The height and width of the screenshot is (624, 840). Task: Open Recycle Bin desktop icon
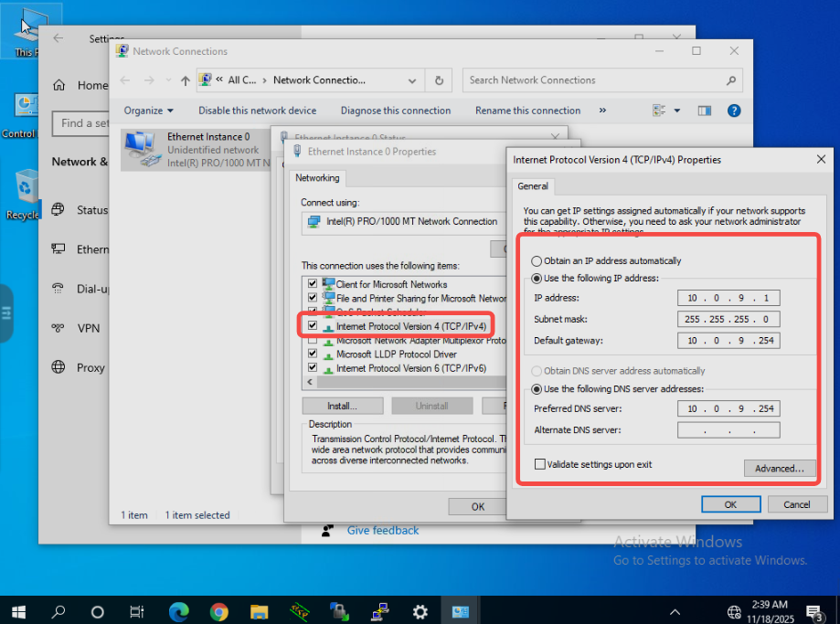24,195
